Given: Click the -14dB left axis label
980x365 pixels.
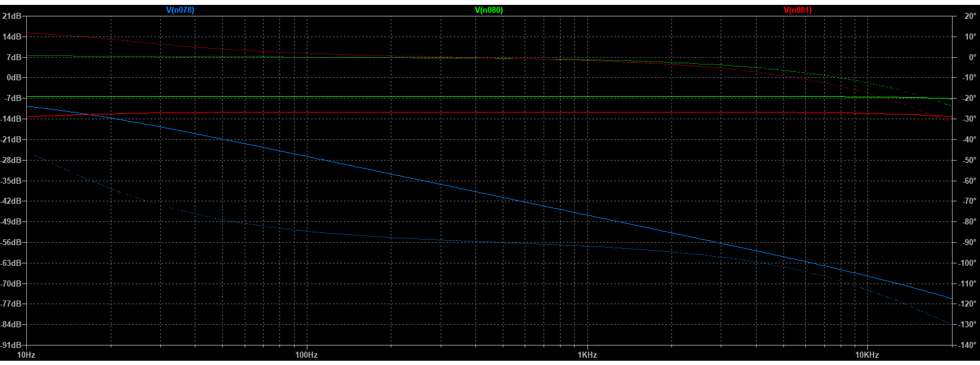Looking at the screenshot, I should (12, 119).
